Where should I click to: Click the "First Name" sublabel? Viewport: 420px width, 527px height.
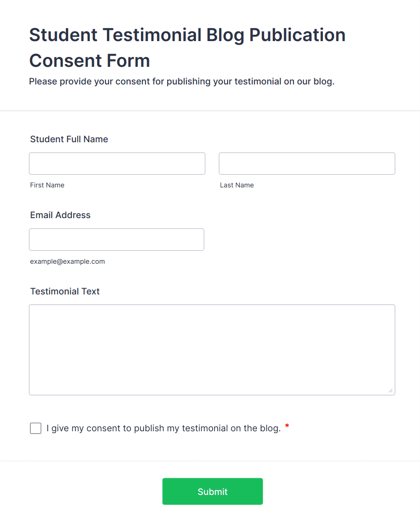47,185
